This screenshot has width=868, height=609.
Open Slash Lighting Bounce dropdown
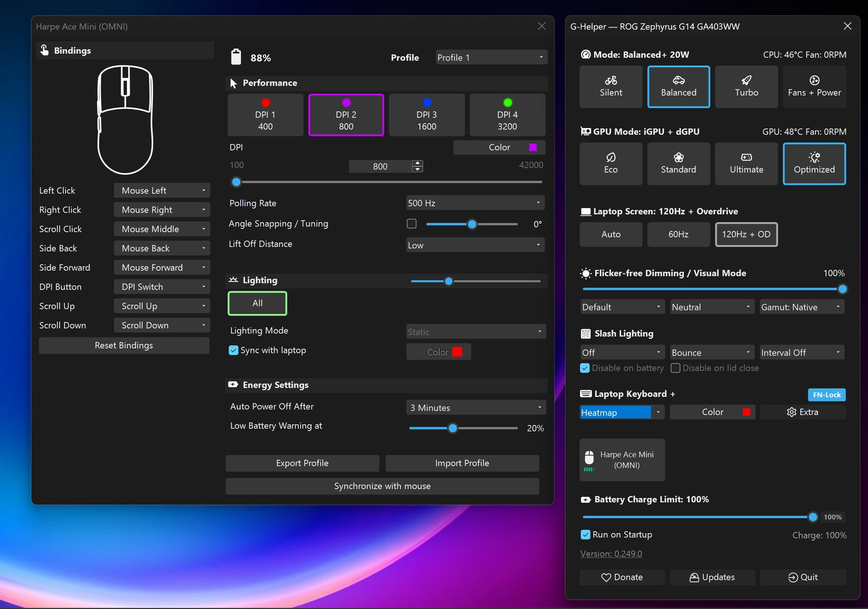[712, 352]
